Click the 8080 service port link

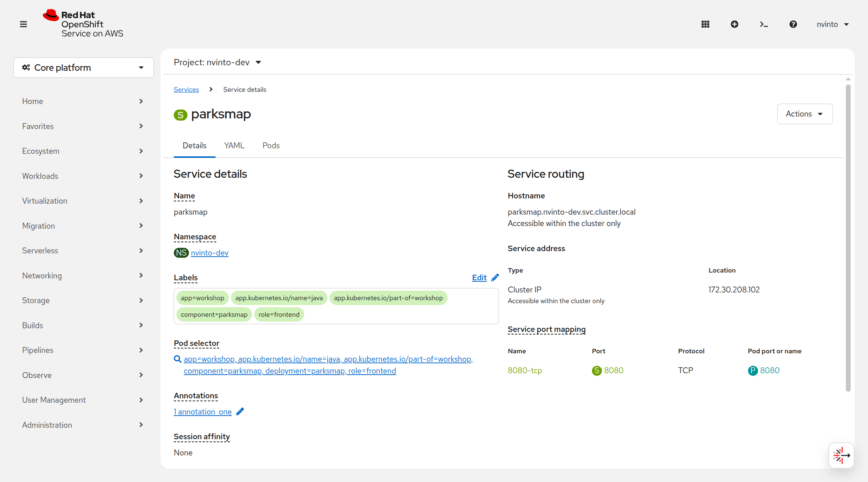click(614, 371)
